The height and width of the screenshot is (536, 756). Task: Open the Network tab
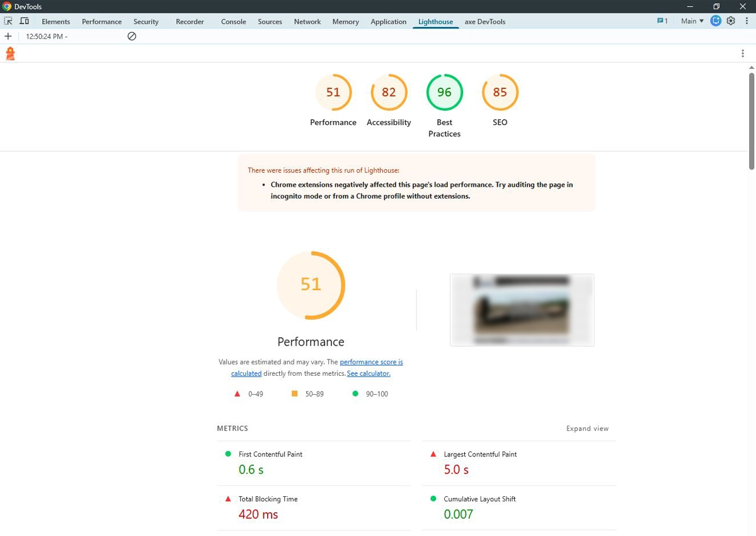pos(307,21)
